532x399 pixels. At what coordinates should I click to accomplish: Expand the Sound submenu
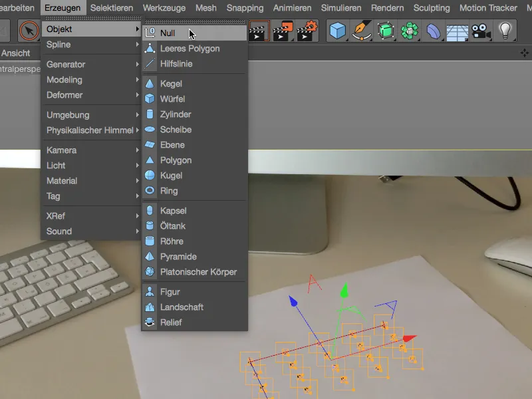point(91,231)
